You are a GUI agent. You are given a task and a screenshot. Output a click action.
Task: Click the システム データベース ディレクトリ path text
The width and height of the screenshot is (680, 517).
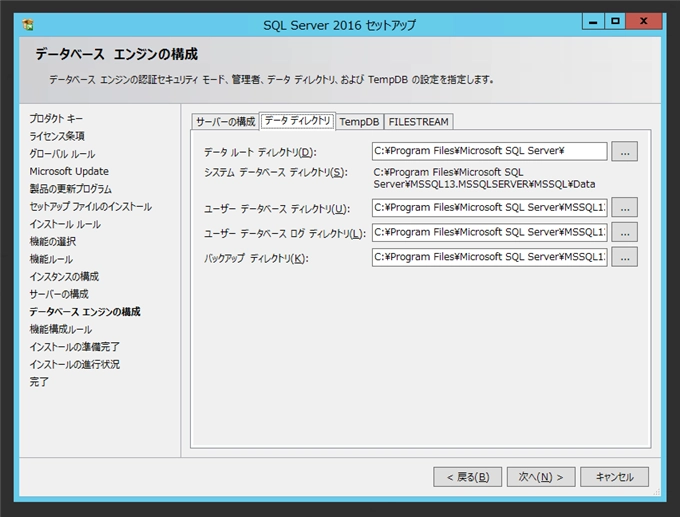tap(484, 178)
